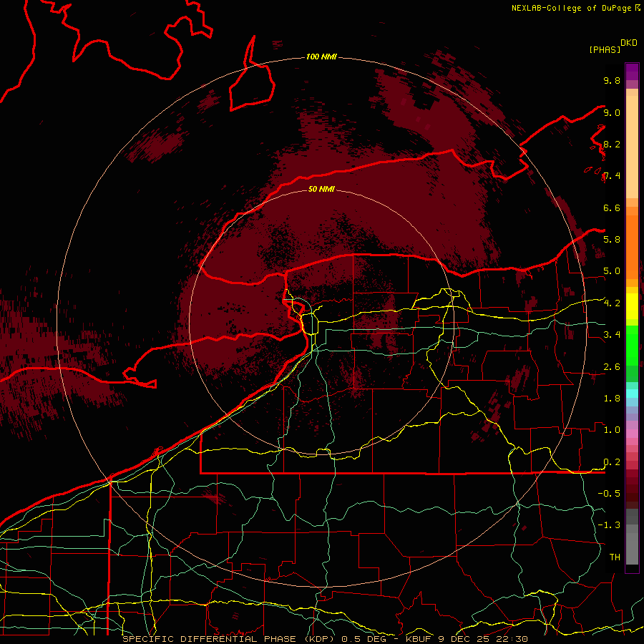Click the bright green segment of color bar
This screenshot has width=644, height=644.
coord(632,345)
